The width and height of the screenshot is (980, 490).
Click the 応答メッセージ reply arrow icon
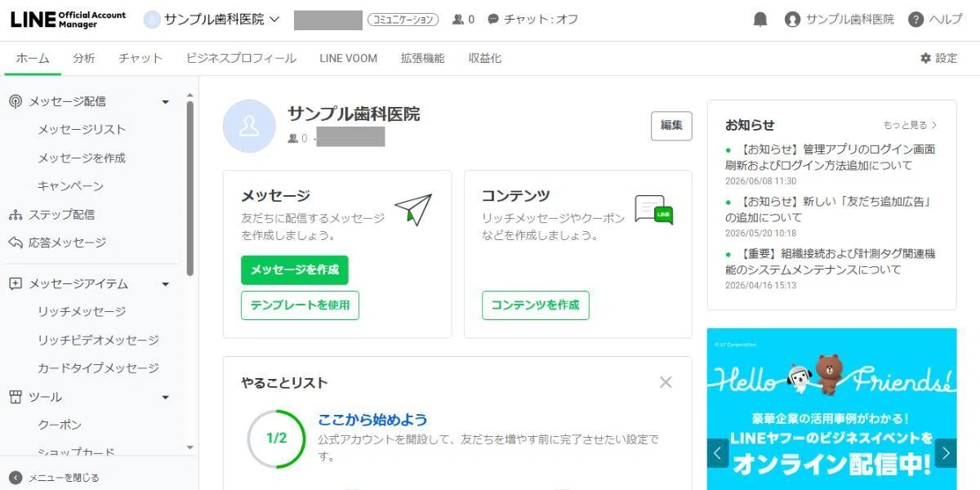pos(15,243)
